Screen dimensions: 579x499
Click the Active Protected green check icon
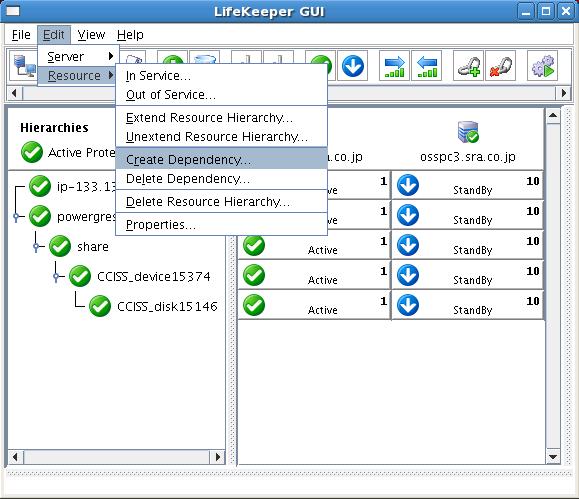tap(32, 152)
